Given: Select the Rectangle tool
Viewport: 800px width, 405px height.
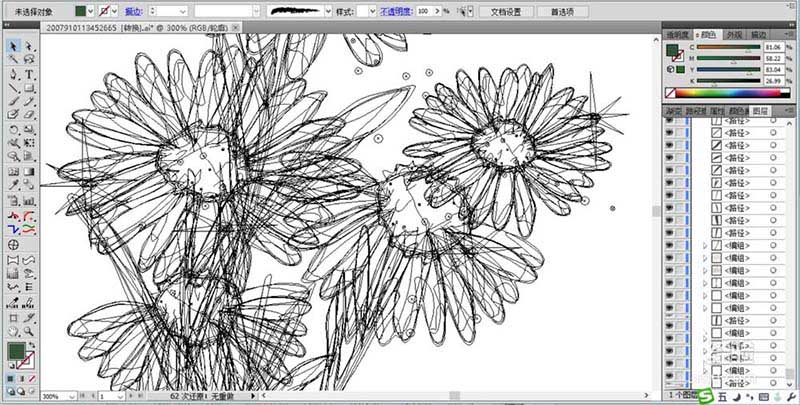Looking at the screenshot, I should pyautogui.click(x=29, y=88).
